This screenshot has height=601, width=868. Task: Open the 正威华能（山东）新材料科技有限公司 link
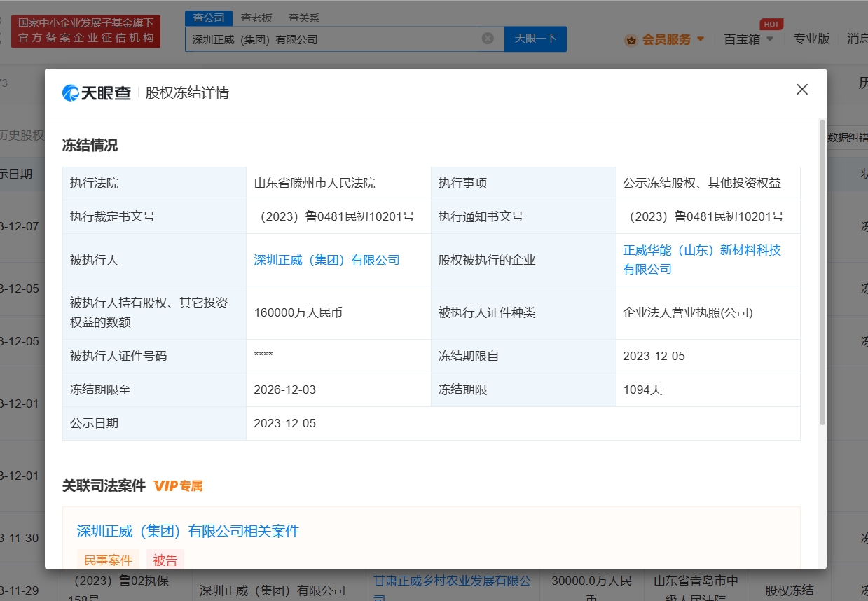click(702, 260)
